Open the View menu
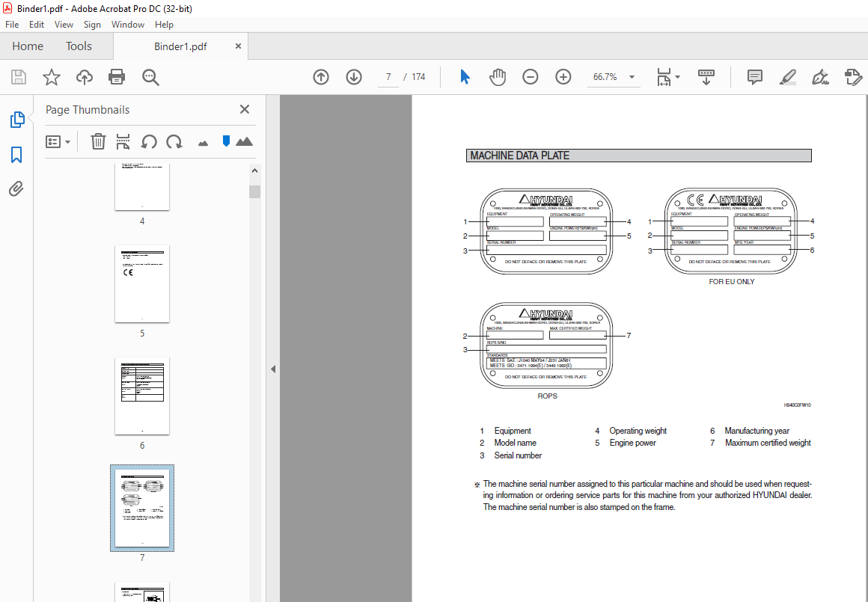Screen dimensions: 868x602 pos(64,25)
